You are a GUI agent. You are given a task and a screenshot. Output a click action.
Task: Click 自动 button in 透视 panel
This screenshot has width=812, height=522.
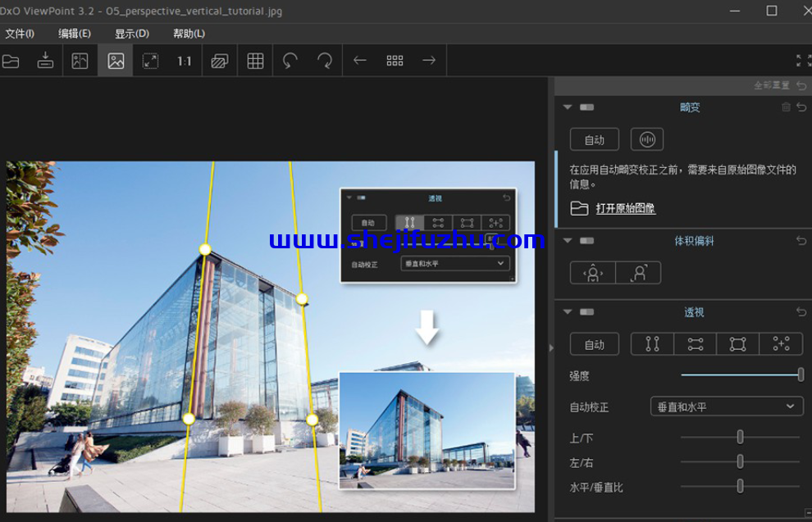pos(595,344)
